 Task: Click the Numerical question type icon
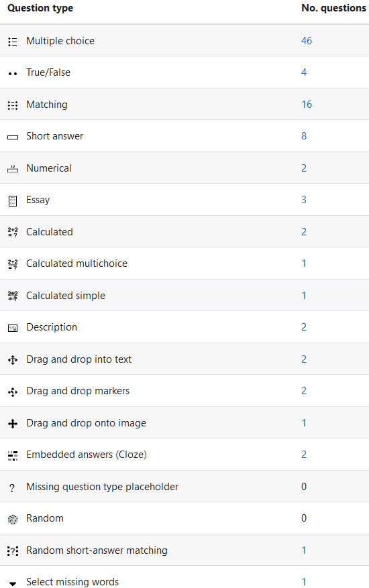(x=13, y=169)
